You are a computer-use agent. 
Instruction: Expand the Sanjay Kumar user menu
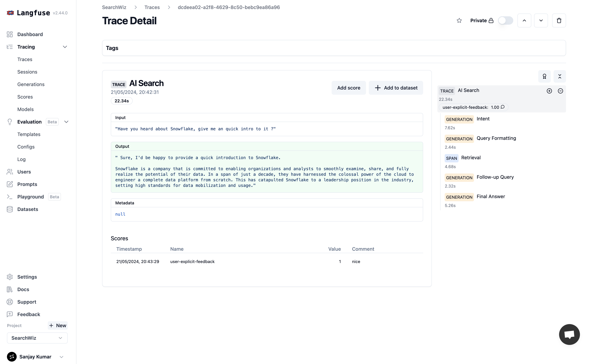tap(61, 357)
